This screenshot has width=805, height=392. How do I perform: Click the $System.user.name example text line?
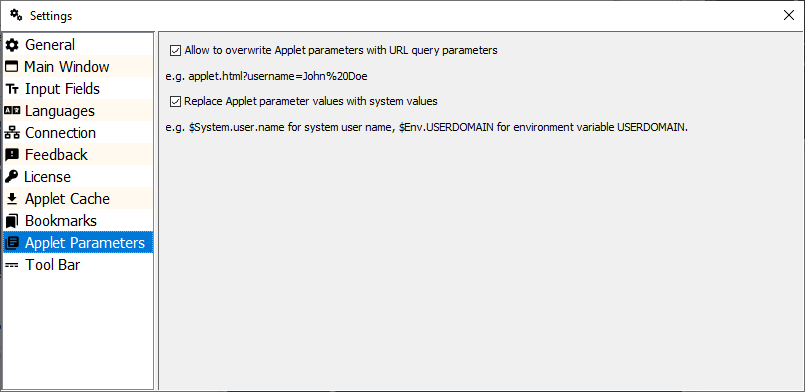tap(427, 128)
